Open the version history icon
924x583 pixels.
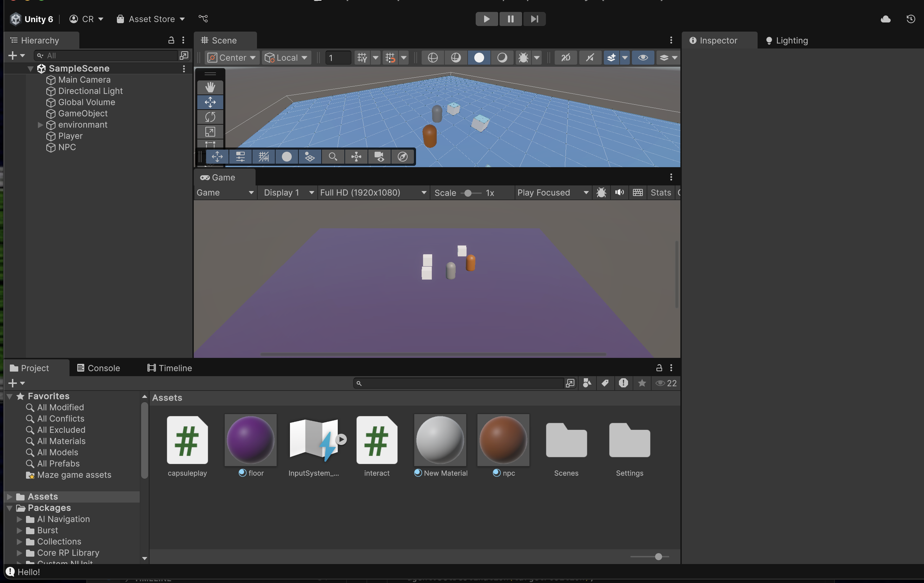(x=911, y=19)
